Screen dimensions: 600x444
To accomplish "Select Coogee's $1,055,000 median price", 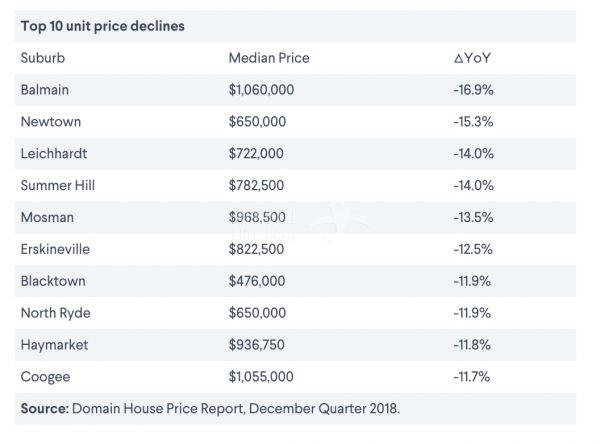I will pos(261,377).
